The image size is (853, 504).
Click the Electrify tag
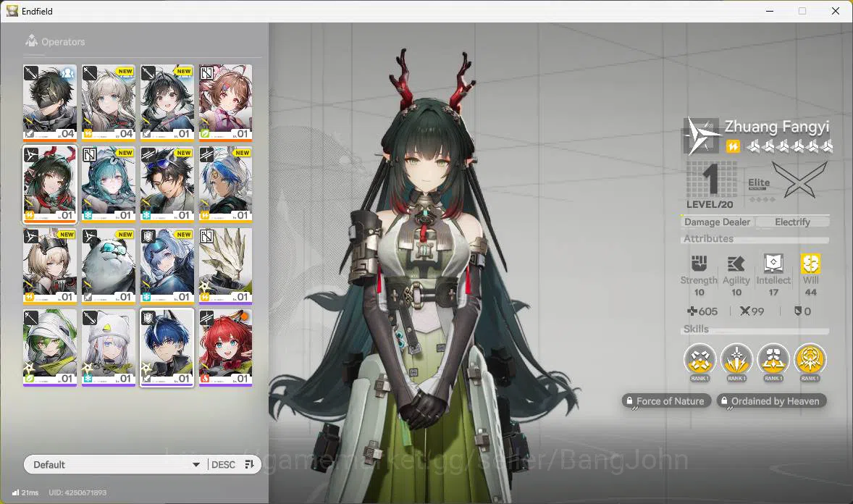(x=793, y=222)
